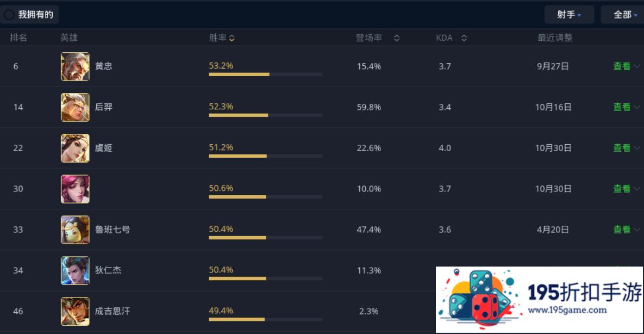Open 鲁班七号 hero avatar
644x334 pixels.
pyautogui.click(x=75, y=230)
